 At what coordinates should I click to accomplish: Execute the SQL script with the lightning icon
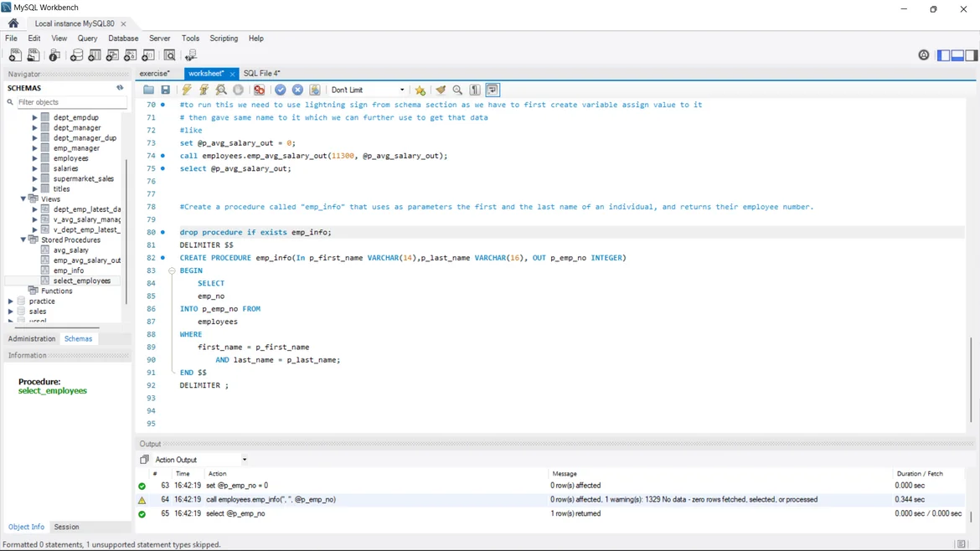coord(186,90)
